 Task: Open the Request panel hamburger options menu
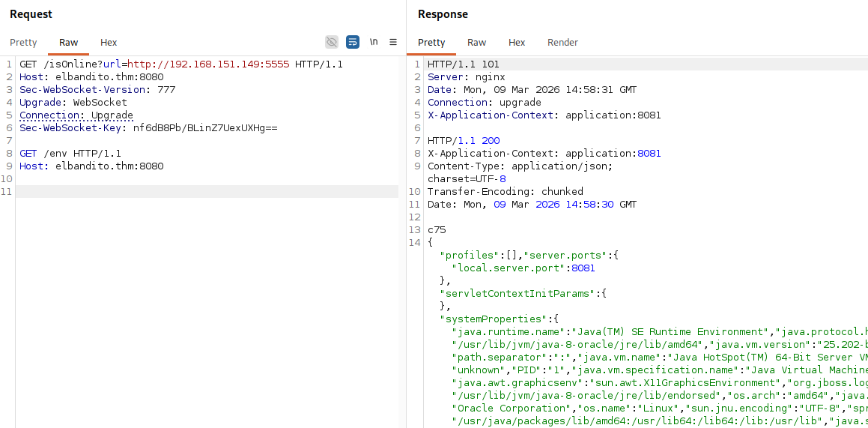tap(393, 42)
